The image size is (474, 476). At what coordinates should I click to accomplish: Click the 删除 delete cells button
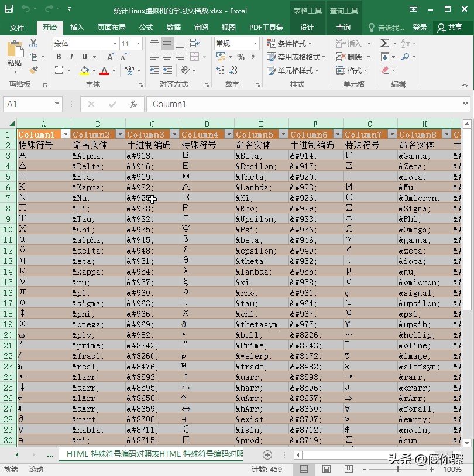[x=349, y=57]
